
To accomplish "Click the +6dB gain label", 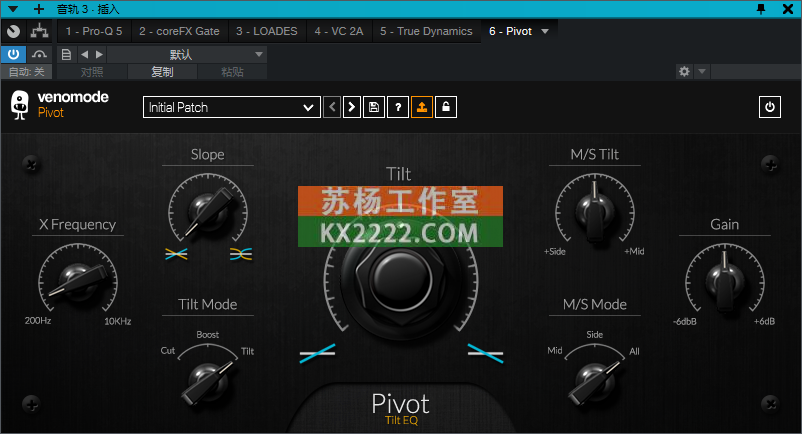I will coord(764,322).
